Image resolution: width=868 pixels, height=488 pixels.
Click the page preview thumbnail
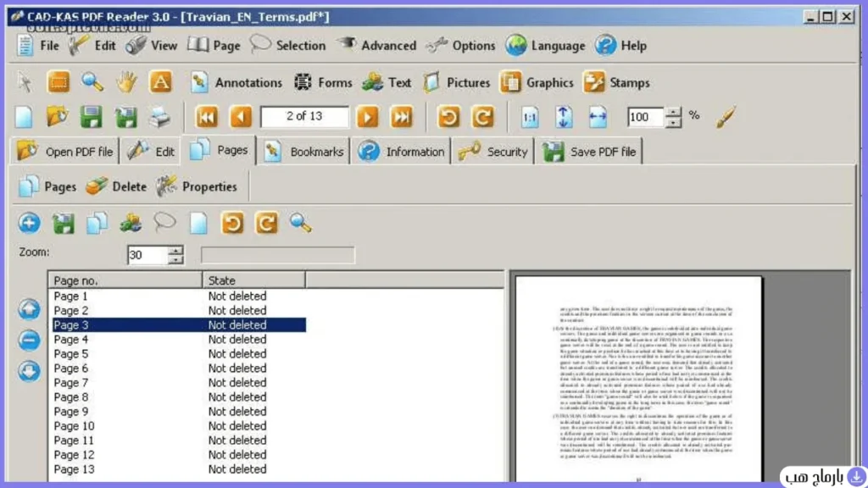click(639, 379)
